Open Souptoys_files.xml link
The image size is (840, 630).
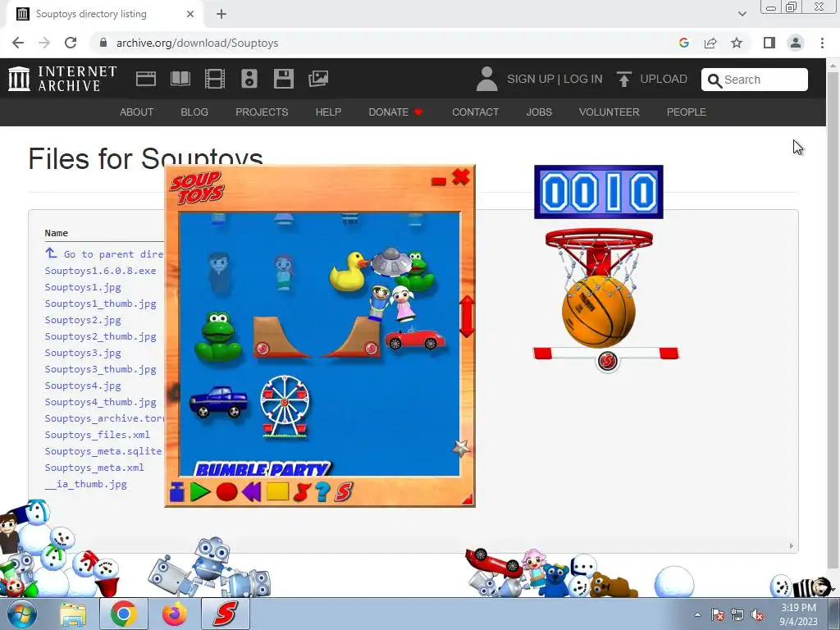coord(97,435)
